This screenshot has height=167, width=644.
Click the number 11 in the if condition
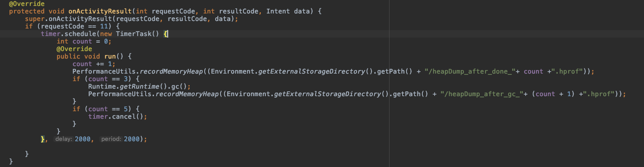[104, 27]
